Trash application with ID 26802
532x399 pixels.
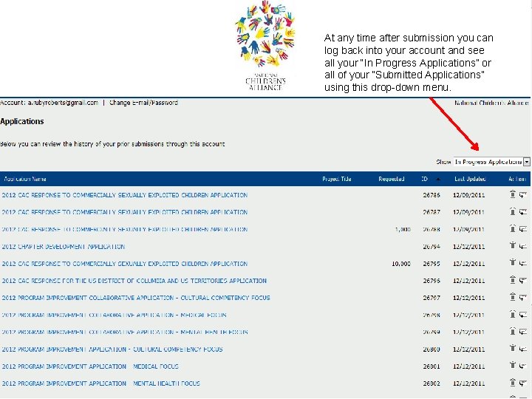tap(512, 383)
